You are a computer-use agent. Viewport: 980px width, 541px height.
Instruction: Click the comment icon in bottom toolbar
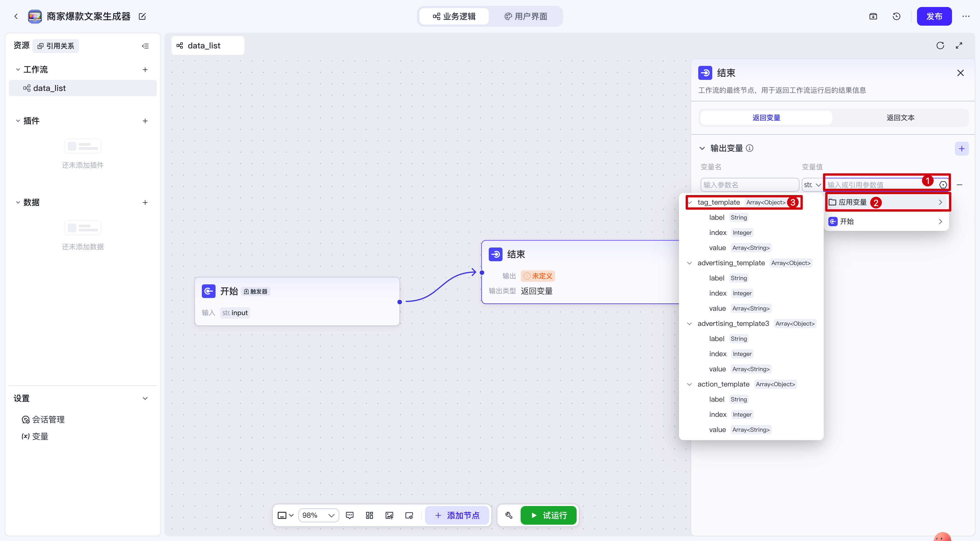[x=350, y=516]
